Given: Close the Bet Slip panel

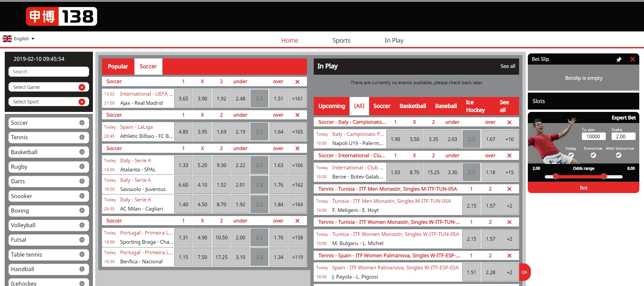Looking at the screenshot, I should point(633,59).
